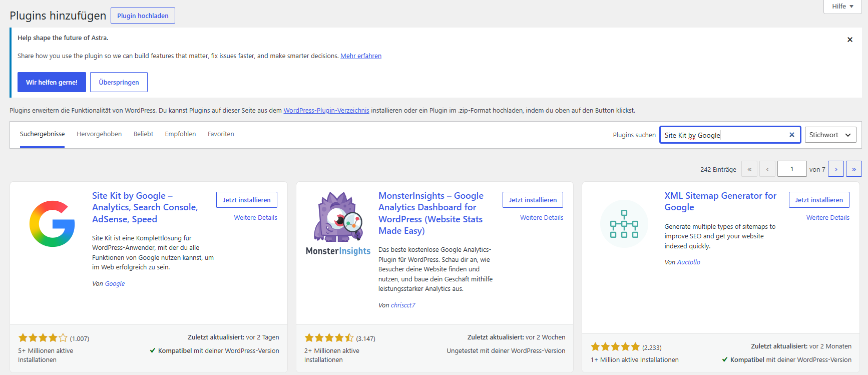Screen dimensions: 868x375
Task: Click 1+ Million aktive Installationen text
Action: (x=635, y=360)
